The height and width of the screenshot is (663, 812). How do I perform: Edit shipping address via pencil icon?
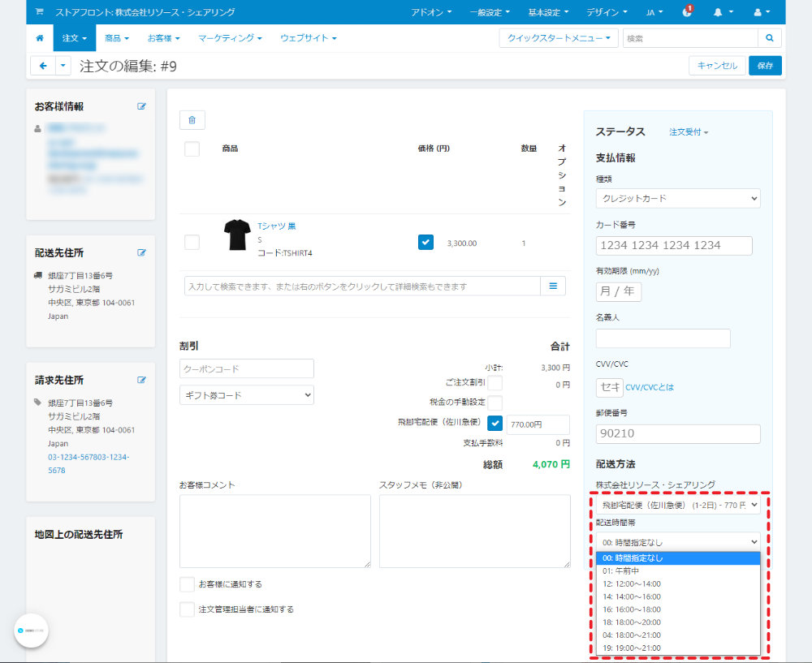click(x=141, y=252)
